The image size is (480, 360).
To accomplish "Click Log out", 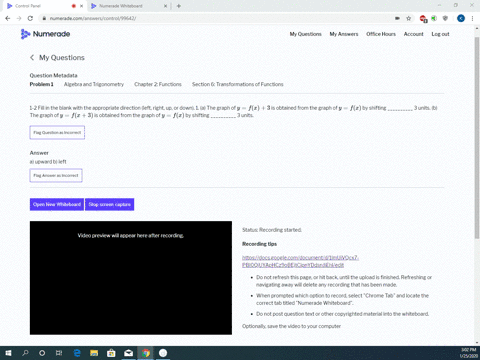I will click(440, 34).
